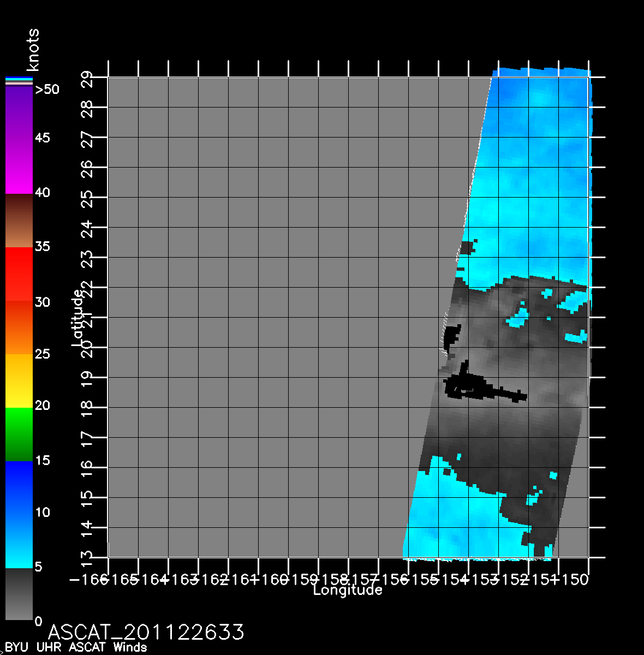644x655 pixels.
Task: Click the small black land patch near latitude 20.5
Action: click(452, 336)
